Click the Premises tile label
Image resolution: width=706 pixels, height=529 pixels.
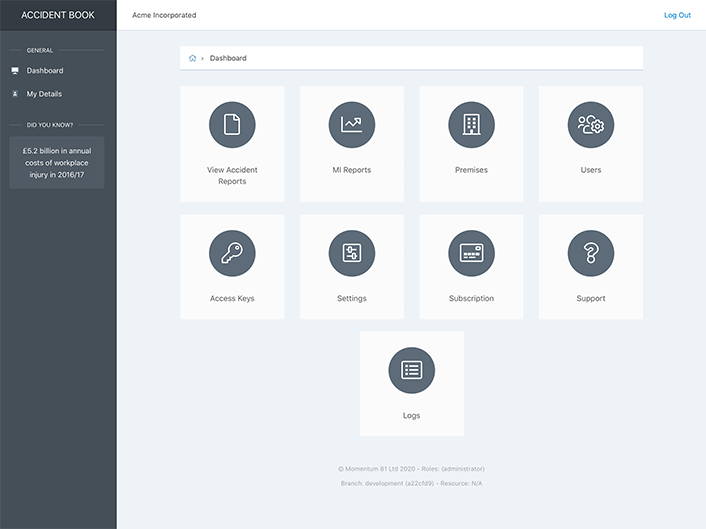[471, 170]
